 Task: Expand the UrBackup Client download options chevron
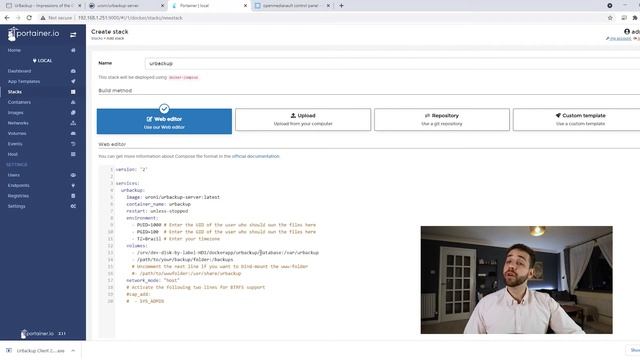coord(73,351)
